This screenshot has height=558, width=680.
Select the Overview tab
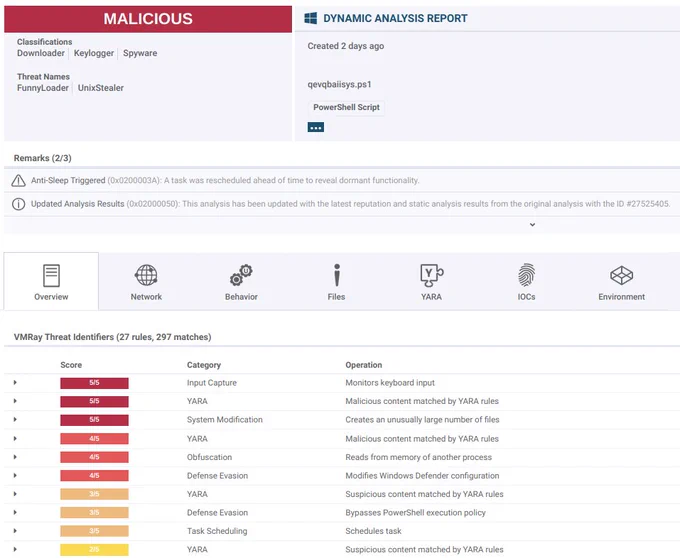51,281
